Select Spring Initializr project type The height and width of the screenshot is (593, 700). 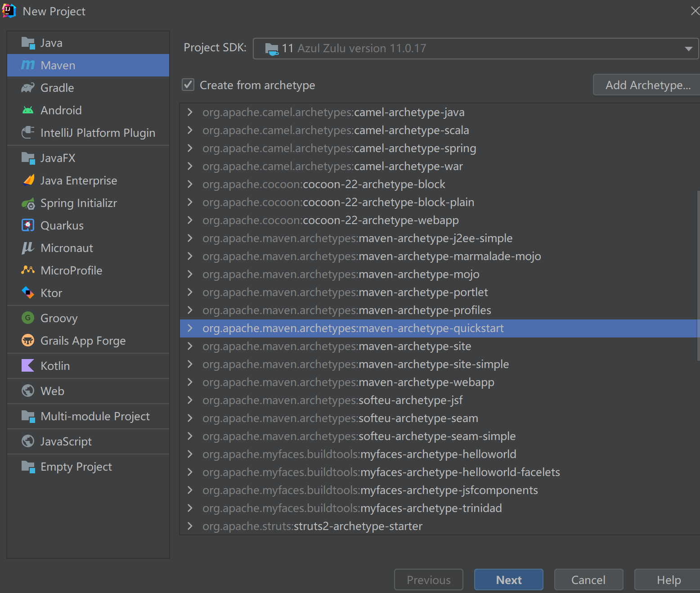(x=88, y=203)
